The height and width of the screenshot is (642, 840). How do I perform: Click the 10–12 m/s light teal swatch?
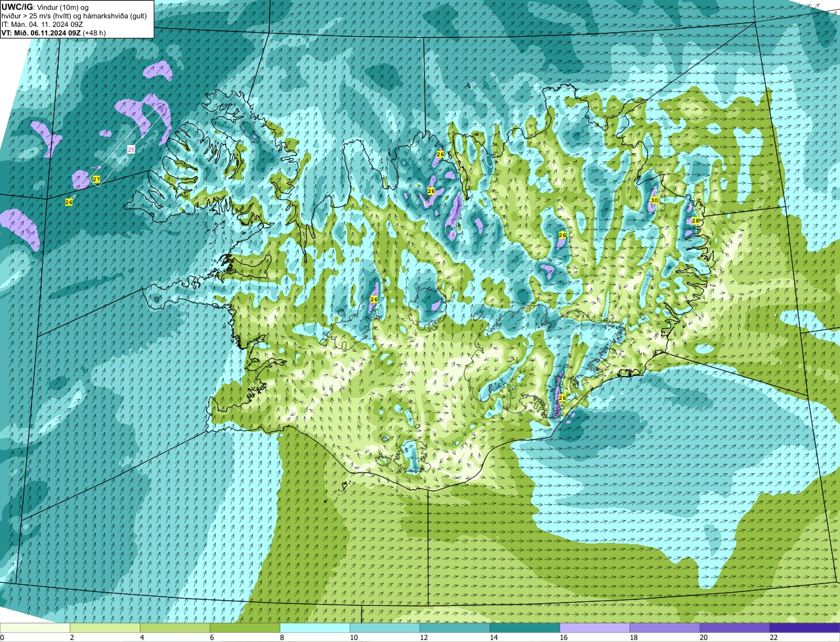click(x=385, y=628)
